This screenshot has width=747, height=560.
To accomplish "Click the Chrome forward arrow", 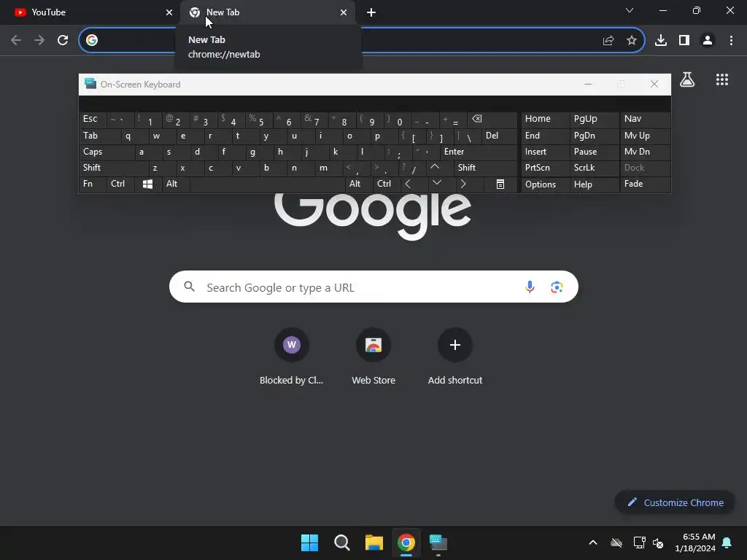I will 39,41.
